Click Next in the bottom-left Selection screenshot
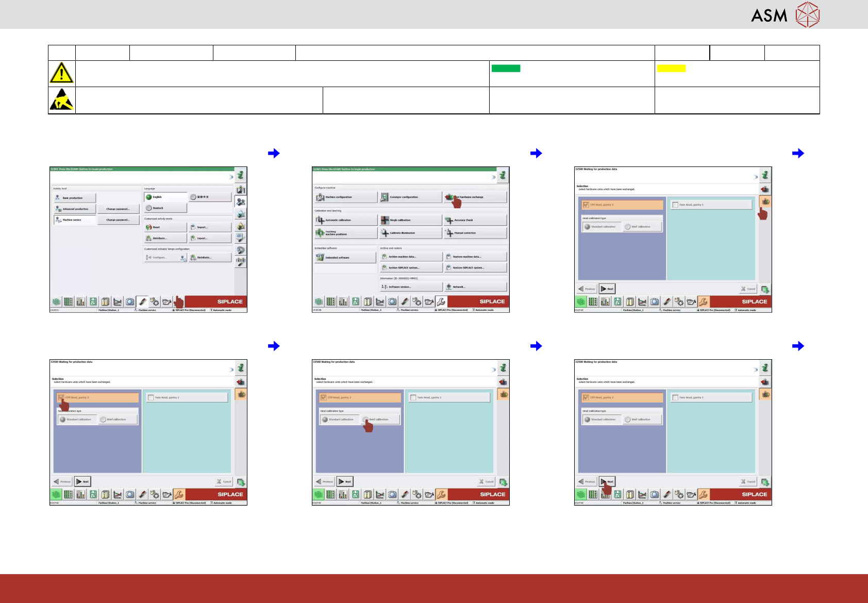Image resolution: width=868 pixels, height=603 pixels. (82, 482)
